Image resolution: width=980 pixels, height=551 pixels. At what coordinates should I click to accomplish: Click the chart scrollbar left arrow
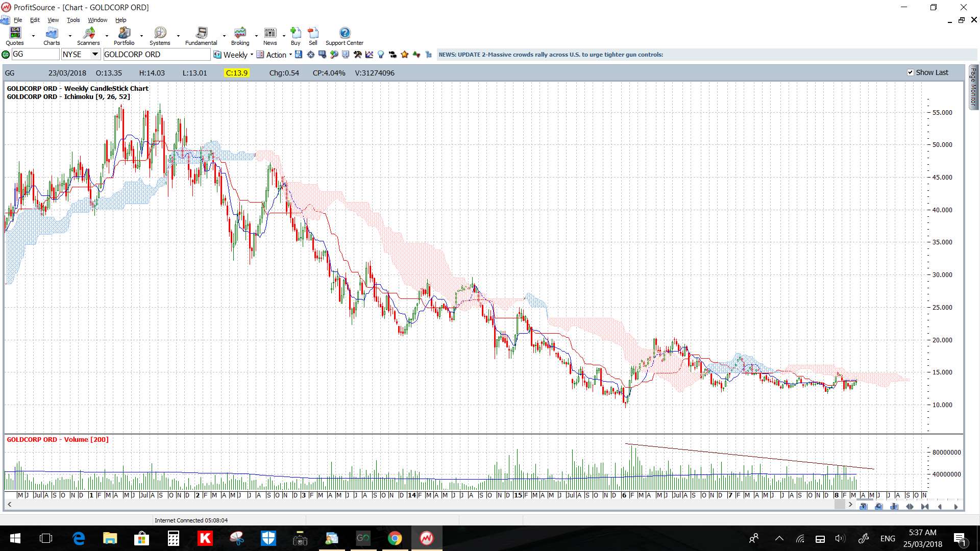[x=9, y=505]
